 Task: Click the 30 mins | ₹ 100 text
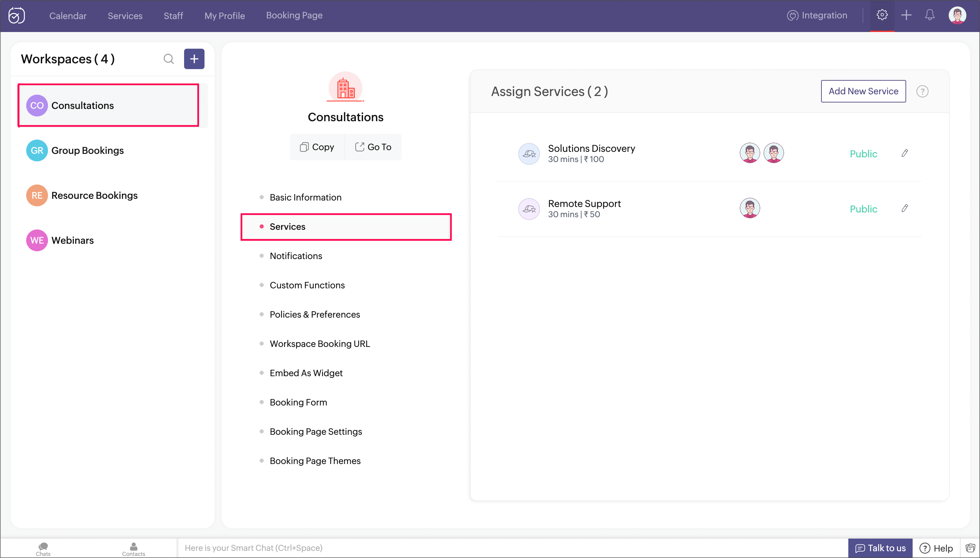(x=576, y=159)
